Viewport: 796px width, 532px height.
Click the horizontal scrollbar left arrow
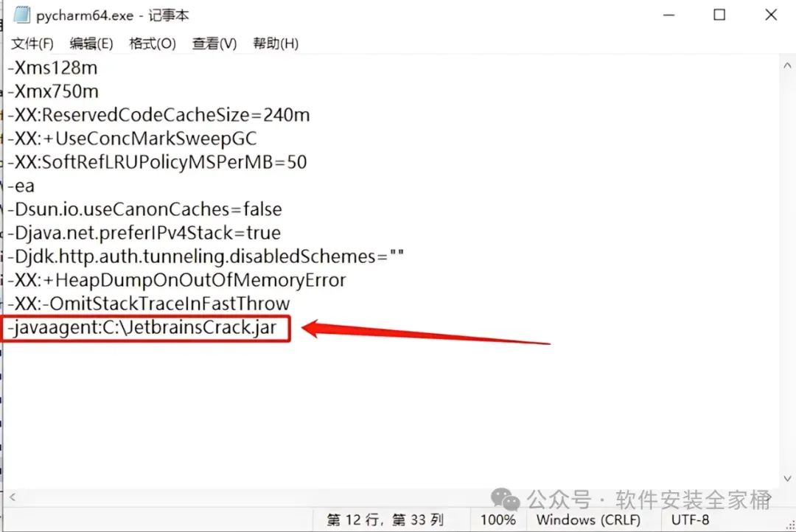point(13,497)
